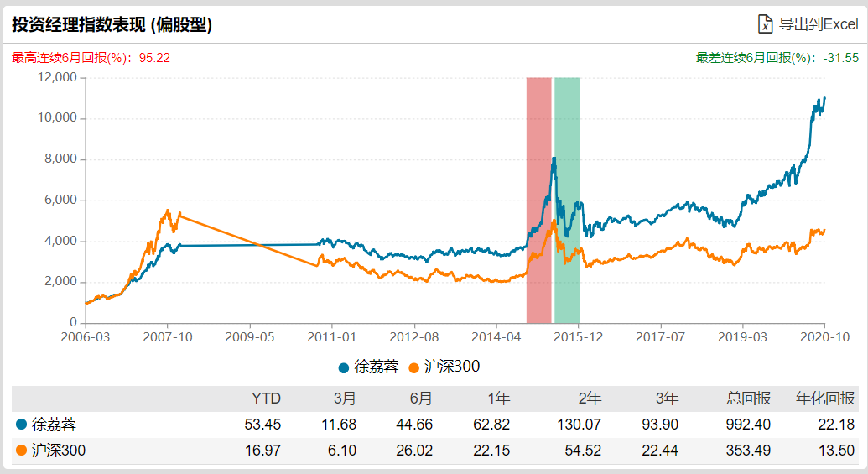
Task: Select the green shaded worst-period band
Action: tap(567, 200)
